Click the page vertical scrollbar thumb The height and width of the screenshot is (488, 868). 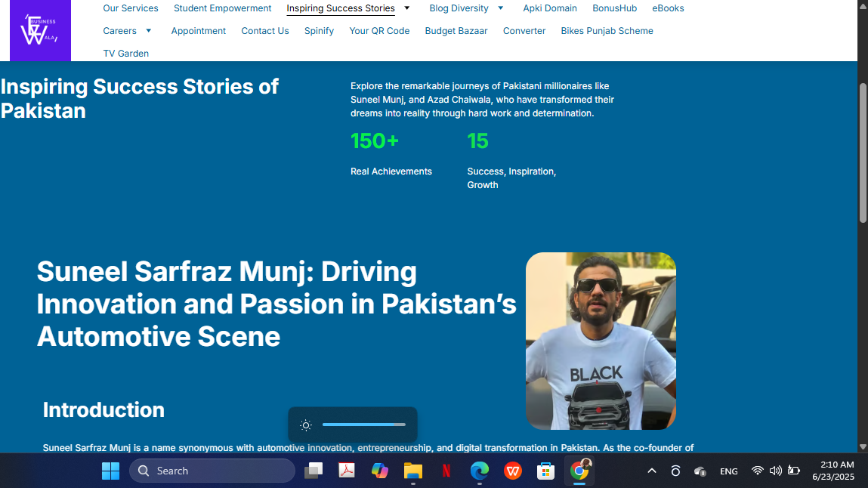click(x=863, y=153)
